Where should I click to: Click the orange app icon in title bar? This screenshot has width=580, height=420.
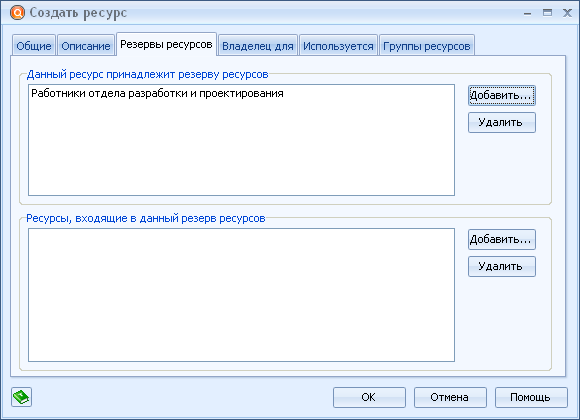click(17, 13)
